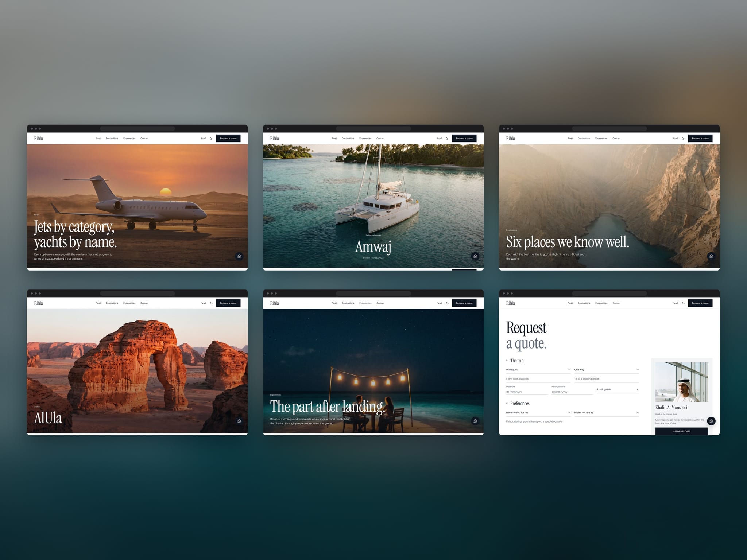Click the Rihla logo on the quote form page
The height and width of the screenshot is (560, 747).
pos(511,303)
